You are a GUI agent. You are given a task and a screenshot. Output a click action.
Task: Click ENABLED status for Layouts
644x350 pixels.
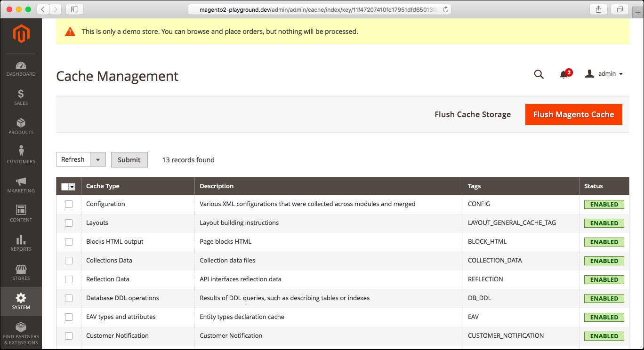[604, 223]
